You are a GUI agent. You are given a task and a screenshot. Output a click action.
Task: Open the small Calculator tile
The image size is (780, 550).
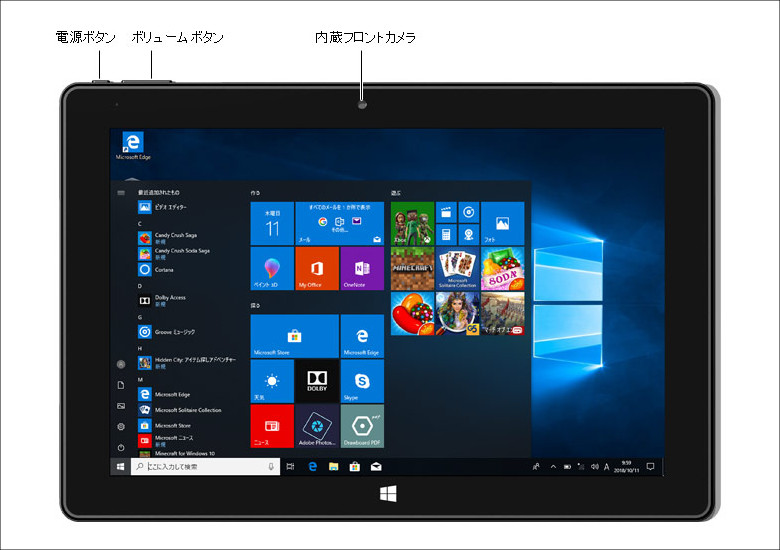(x=446, y=234)
